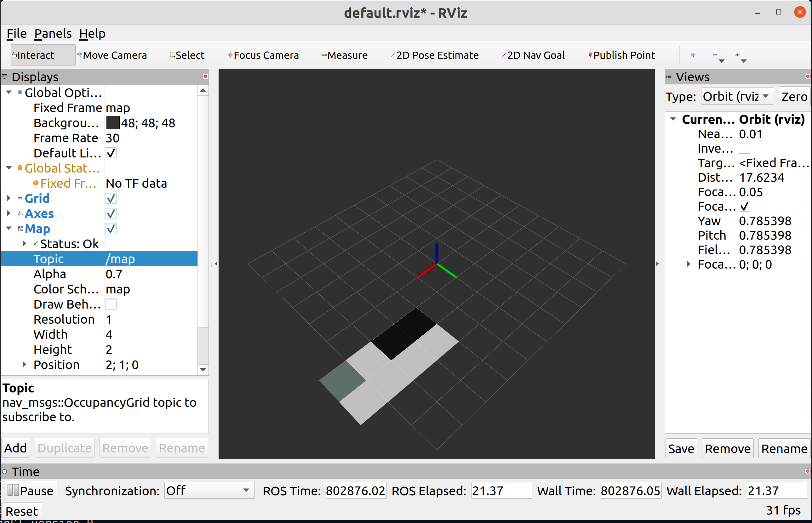Click the Background color swatch
812x523 pixels.
pyautogui.click(x=113, y=123)
